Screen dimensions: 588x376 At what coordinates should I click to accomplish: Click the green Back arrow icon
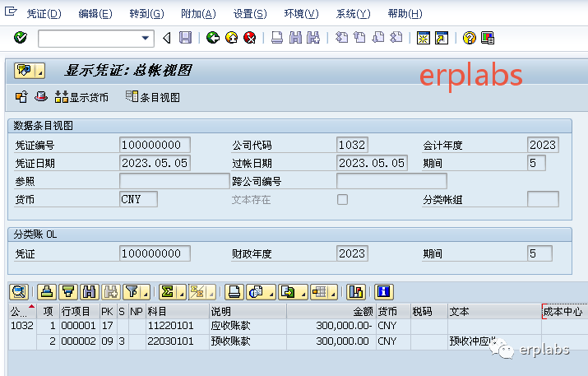click(x=213, y=38)
